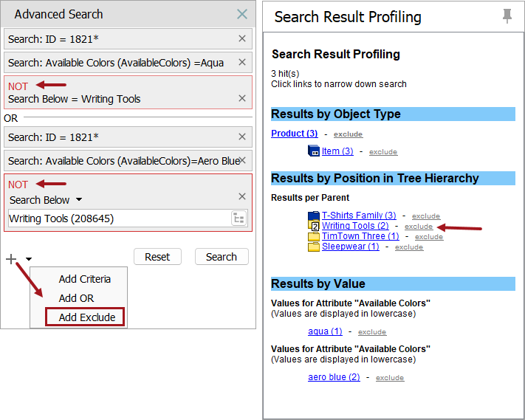
Task: Narrow search to aero blue (2) value
Action: pyautogui.click(x=334, y=377)
